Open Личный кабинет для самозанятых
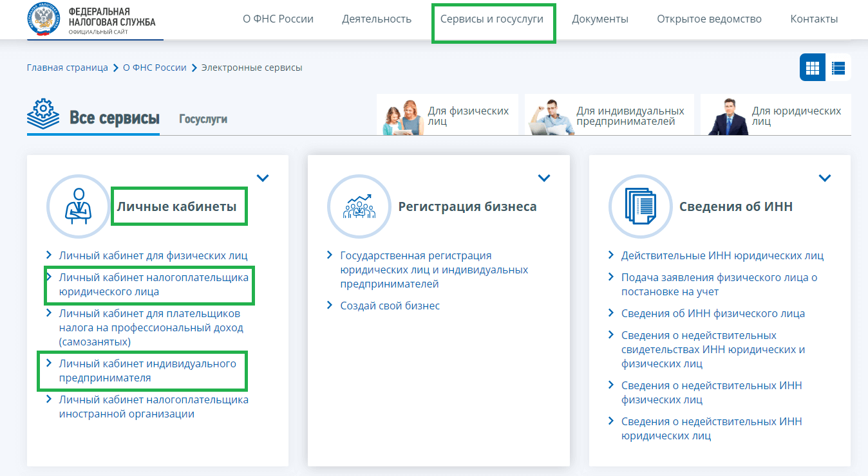This screenshot has width=868, height=476. pyautogui.click(x=151, y=327)
